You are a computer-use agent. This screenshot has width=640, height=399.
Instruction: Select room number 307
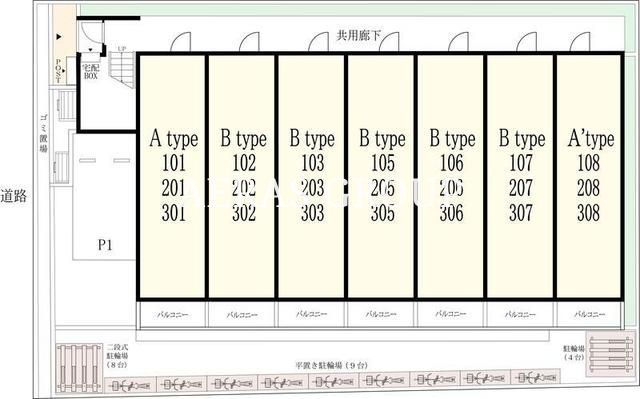(x=521, y=213)
